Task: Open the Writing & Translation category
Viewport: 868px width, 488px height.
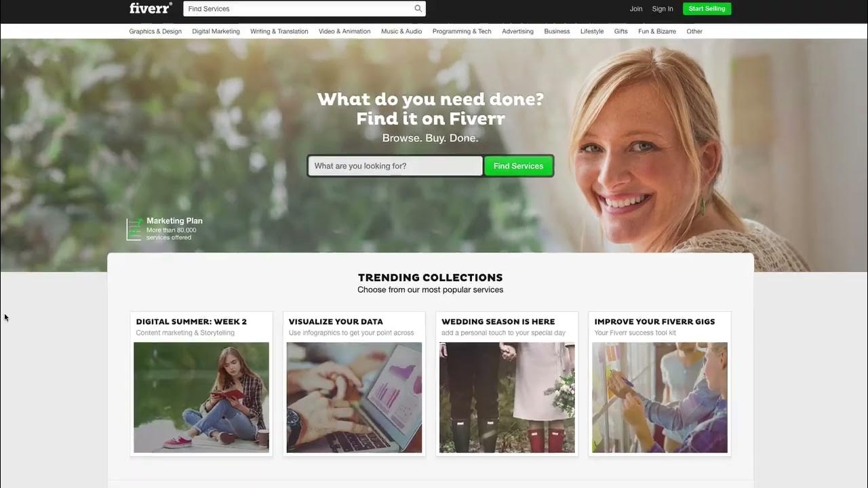Action: [279, 31]
